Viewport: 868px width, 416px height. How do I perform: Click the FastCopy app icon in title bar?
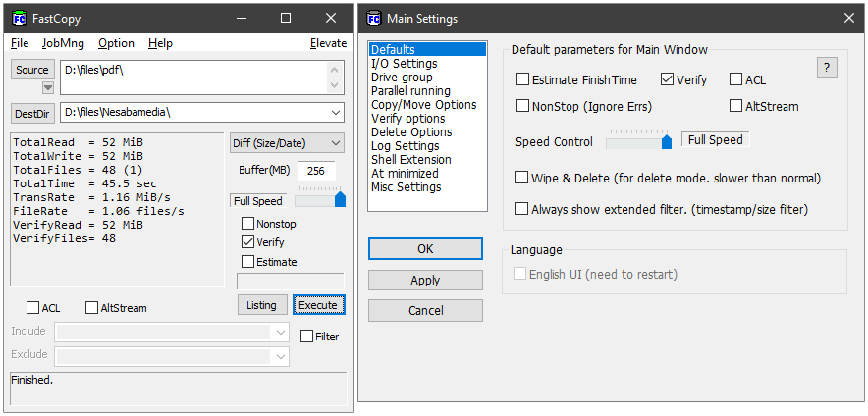coord(20,19)
